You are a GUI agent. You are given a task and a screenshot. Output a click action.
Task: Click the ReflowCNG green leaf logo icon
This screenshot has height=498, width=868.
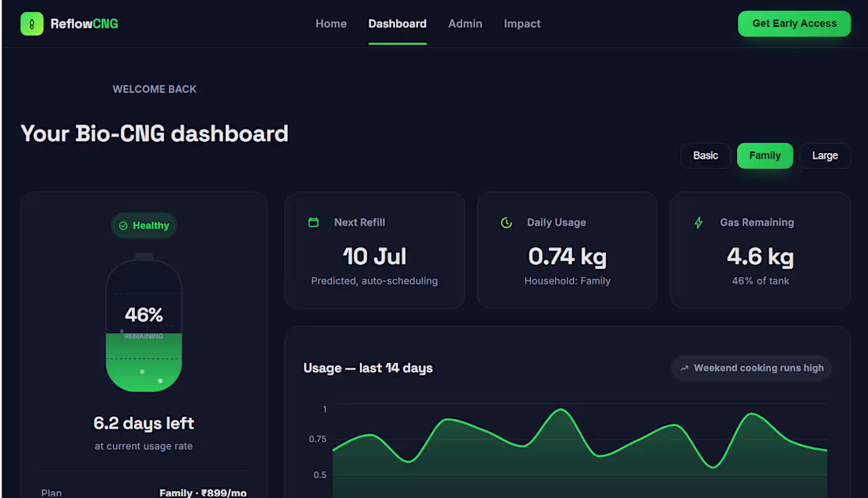(32, 24)
